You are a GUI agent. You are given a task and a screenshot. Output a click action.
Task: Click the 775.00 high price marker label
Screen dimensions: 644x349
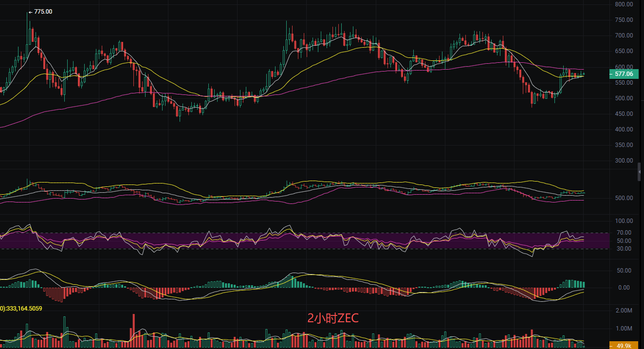[43, 12]
